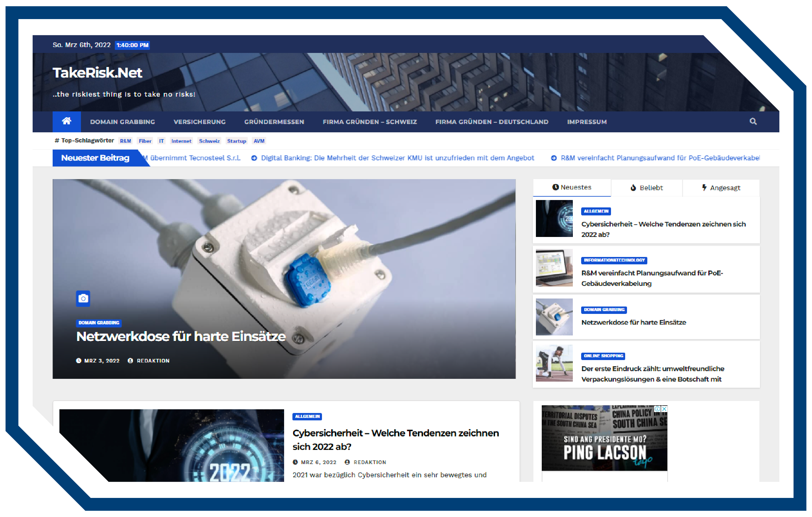Open Der erste Eindruck zählt article
Screen dimensions: 812x517
(653, 374)
